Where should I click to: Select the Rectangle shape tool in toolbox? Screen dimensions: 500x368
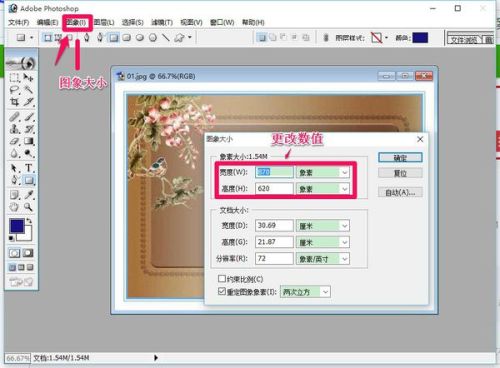pos(29,180)
